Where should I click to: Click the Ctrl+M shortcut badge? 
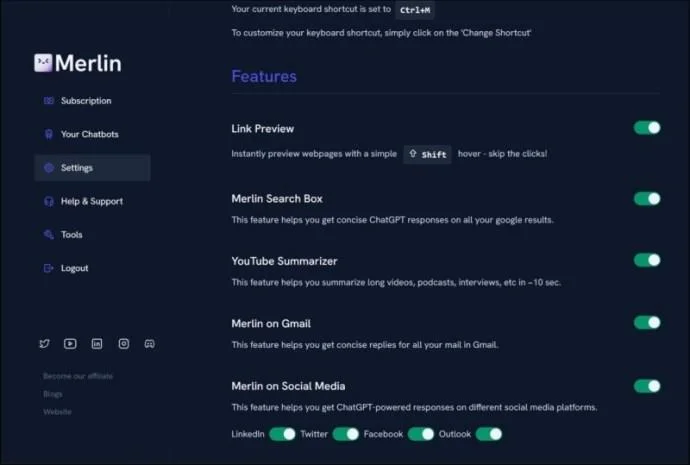415,10
